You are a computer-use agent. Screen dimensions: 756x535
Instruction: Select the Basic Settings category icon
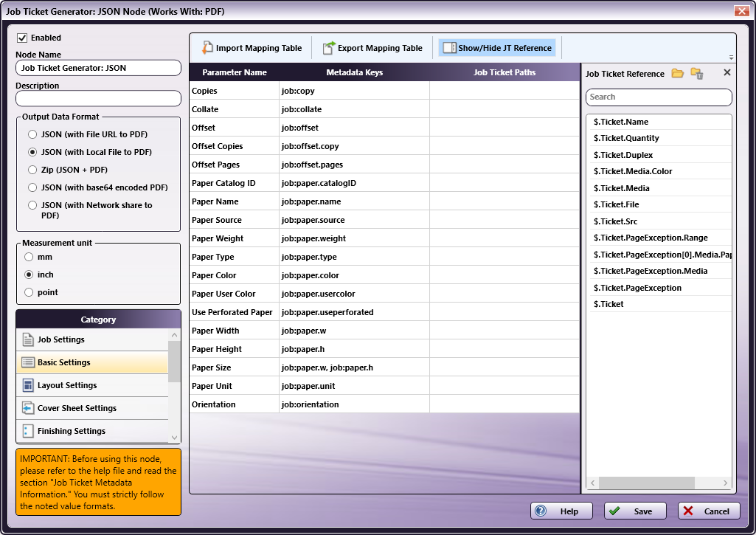(x=28, y=362)
